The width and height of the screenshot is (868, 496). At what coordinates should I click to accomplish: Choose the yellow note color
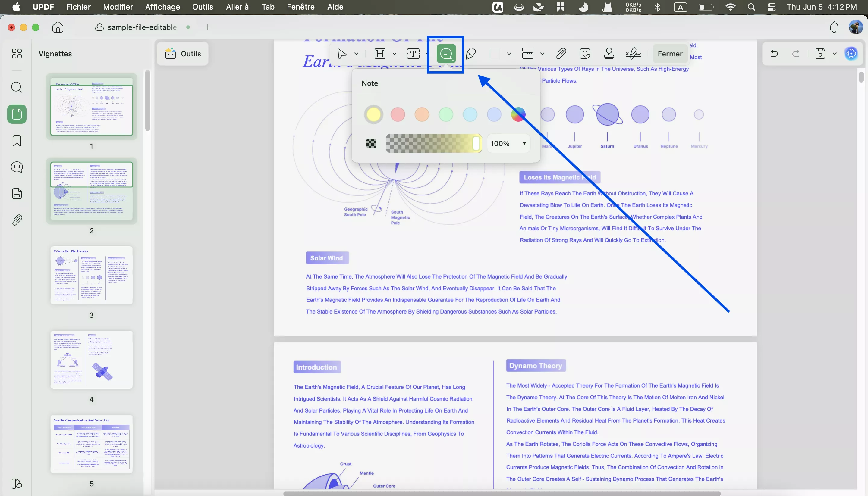373,114
